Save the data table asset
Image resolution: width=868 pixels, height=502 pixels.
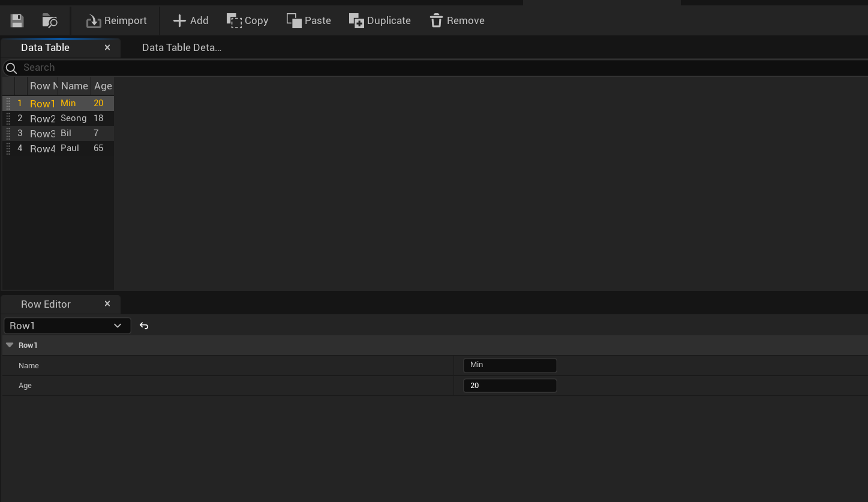(x=17, y=21)
